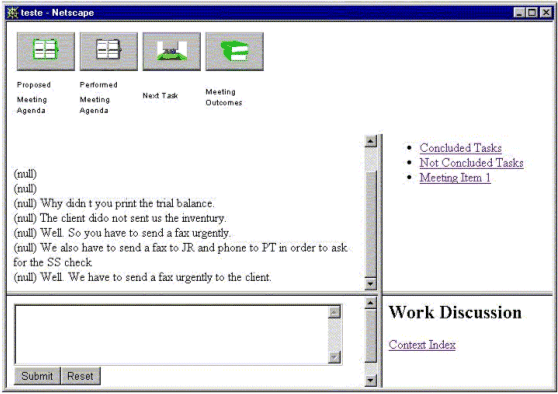Screen dimensions: 558x394
Task: Click the chat log scrollbar thumb
Action: [370, 224]
